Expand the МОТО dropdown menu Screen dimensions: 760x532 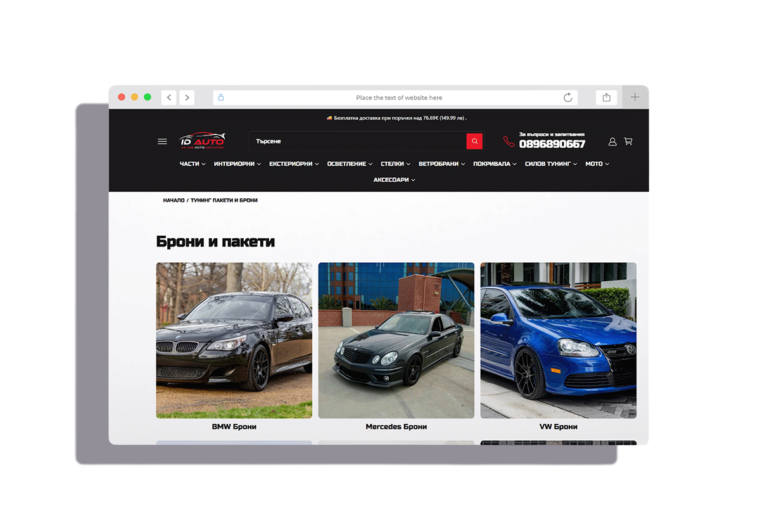[597, 164]
